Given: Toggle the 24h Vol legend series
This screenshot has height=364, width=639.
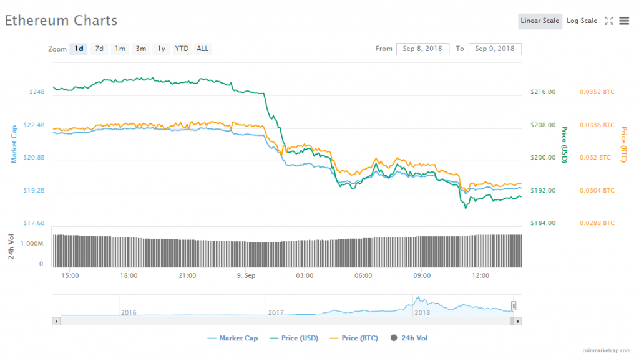Looking at the screenshot, I should pyautogui.click(x=409, y=338).
